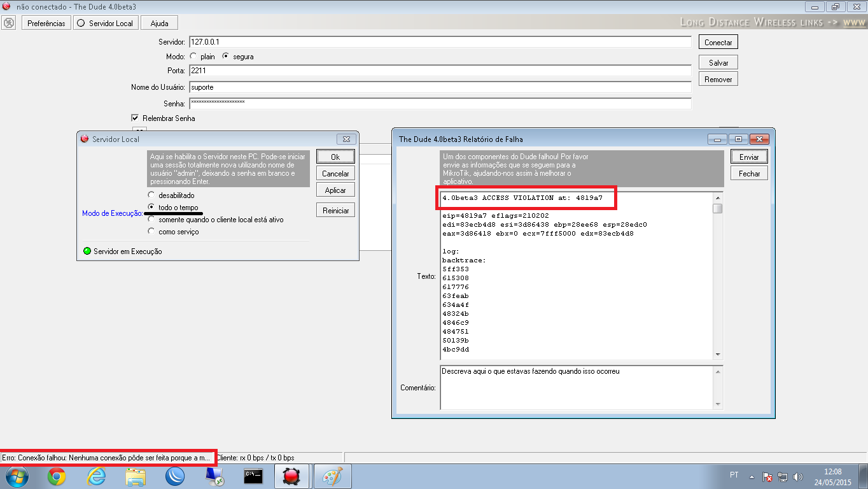The height and width of the screenshot is (489, 868).
Task: Click the 4.0beta3 ACCESS VIOLATION line
Action: click(x=522, y=198)
